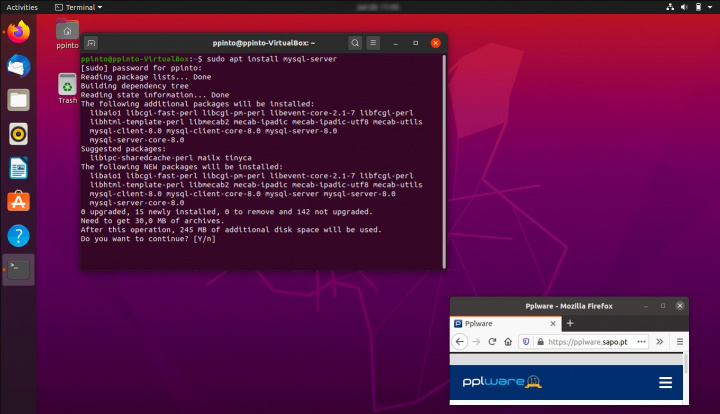Screen dimensions: 720x414
Task: Launch Thunderbird mail from the dock
Action: pyautogui.click(x=18, y=66)
